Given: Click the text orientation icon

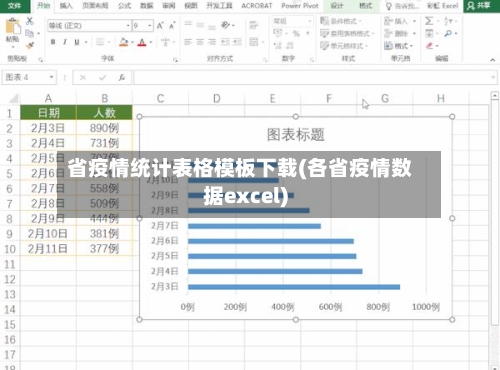Looking at the screenshot, I should 226,25.
